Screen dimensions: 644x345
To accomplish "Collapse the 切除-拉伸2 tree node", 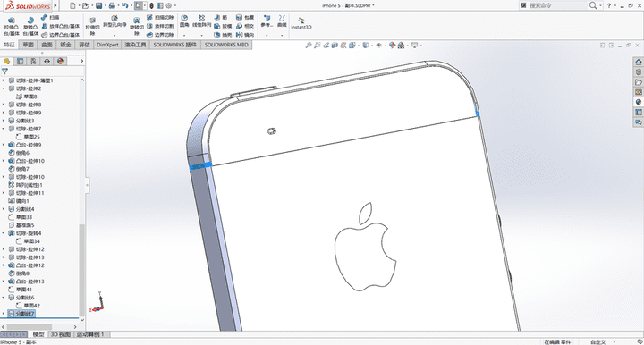I will (x=4, y=88).
